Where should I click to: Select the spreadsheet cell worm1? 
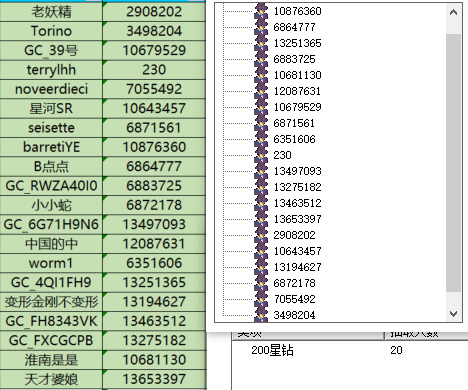point(51,263)
